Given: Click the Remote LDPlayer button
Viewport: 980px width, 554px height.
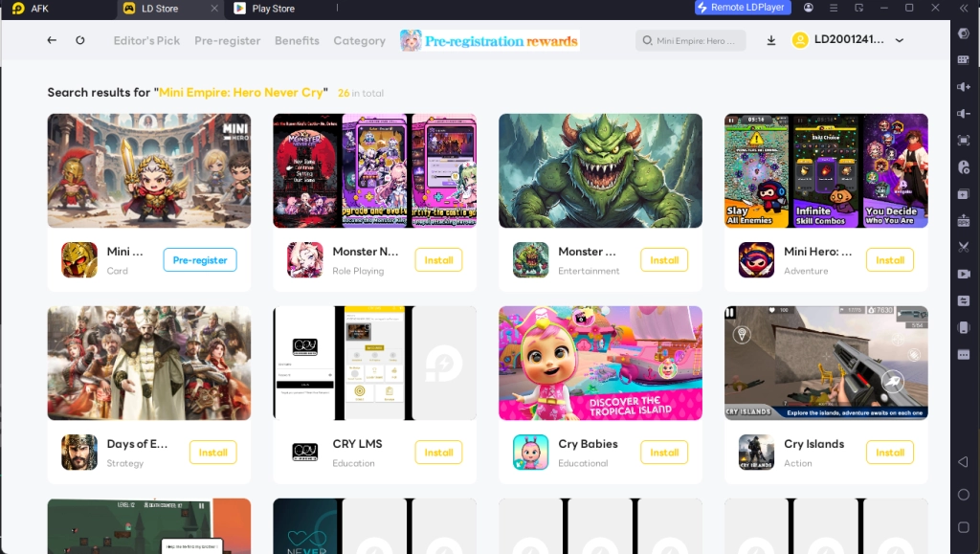Looking at the screenshot, I should [x=743, y=8].
